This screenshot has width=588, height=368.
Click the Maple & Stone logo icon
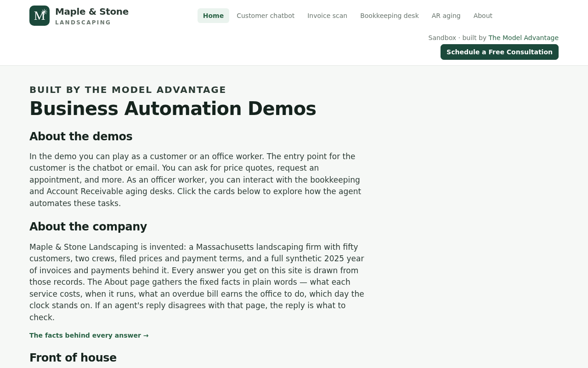[40, 16]
